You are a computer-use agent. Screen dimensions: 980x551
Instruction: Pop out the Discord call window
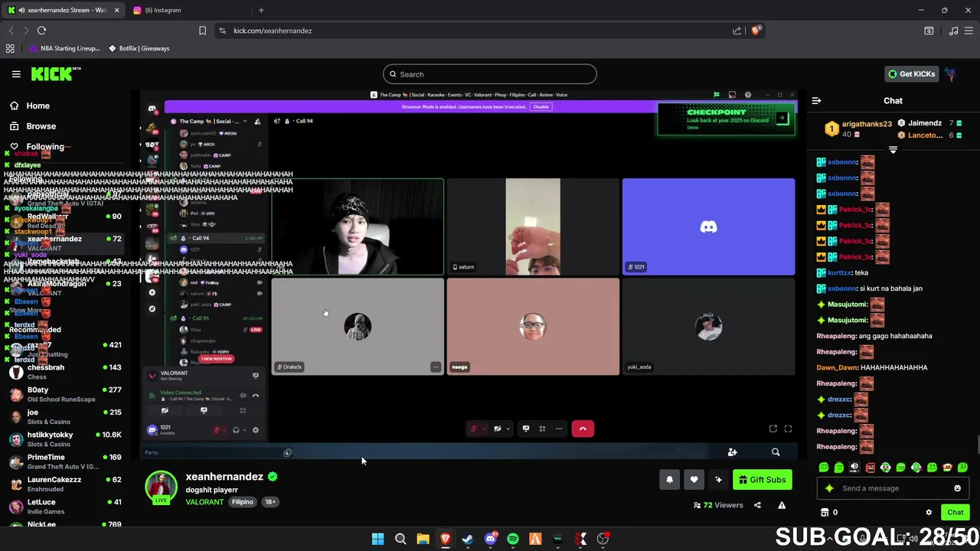point(773,429)
